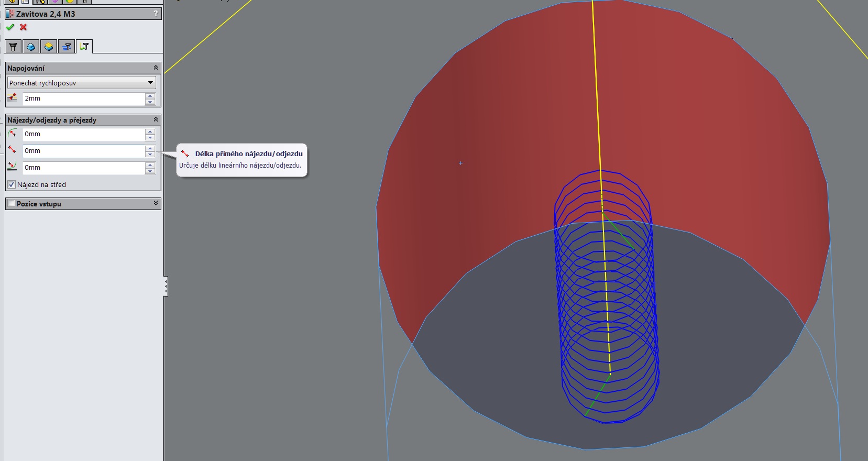Screen dimensions: 868x461
Task: Uncheck the Nájezd na střed checkbox
Action: click(12, 184)
